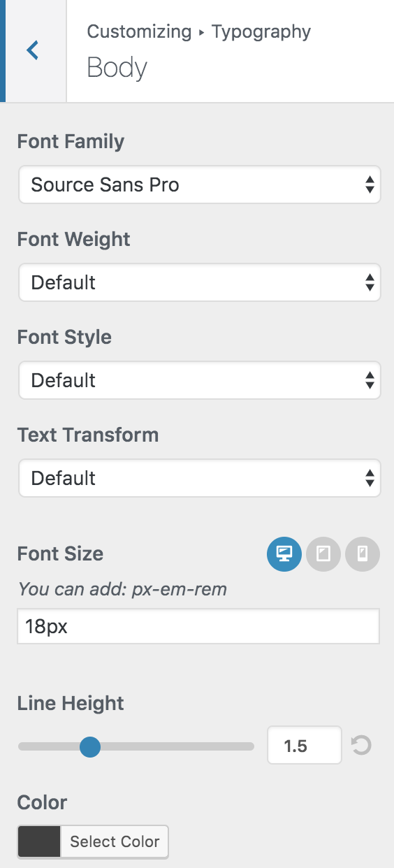Viewport: 394px width, 868px height.
Task: Click the dark Color swatch
Action: [39, 841]
